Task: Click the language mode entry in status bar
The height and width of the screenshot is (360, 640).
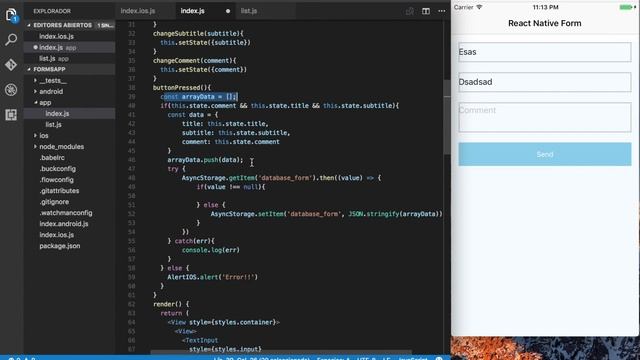Action: [413, 358]
